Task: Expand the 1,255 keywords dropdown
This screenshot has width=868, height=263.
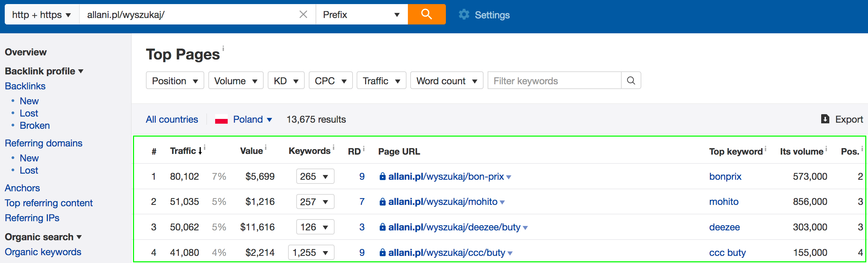Action: tap(311, 252)
